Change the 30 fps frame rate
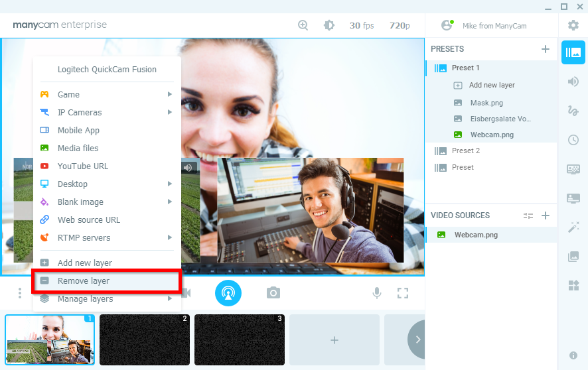588x370 pixels. click(x=362, y=25)
